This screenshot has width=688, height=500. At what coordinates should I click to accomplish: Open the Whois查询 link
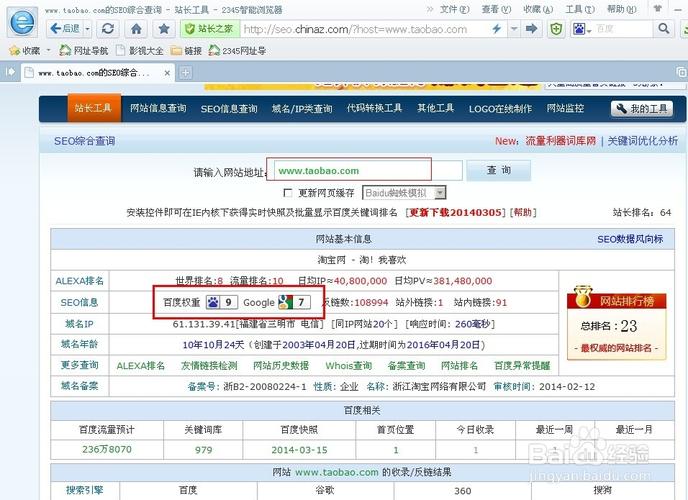click(349, 366)
